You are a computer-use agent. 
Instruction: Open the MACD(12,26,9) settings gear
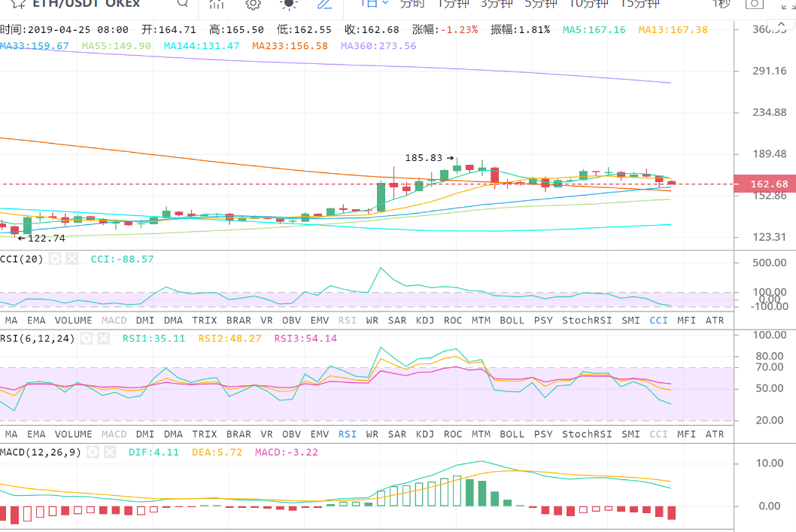[x=93, y=451]
